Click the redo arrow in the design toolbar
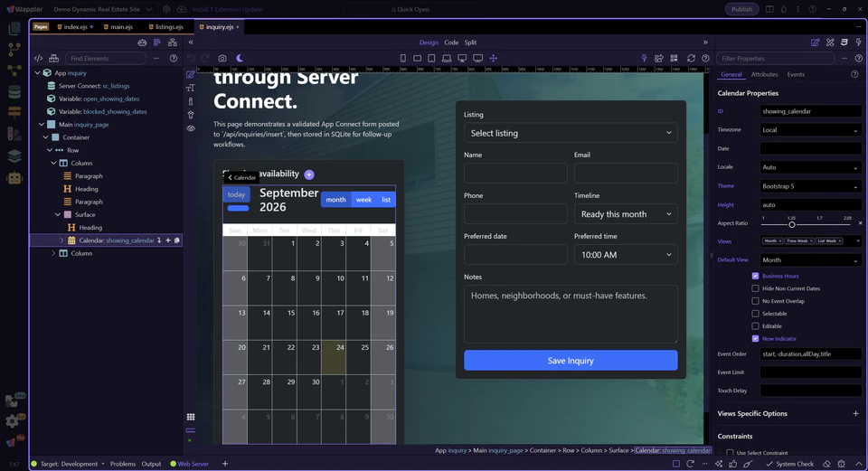The image size is (868, 471). click(205, 58)
